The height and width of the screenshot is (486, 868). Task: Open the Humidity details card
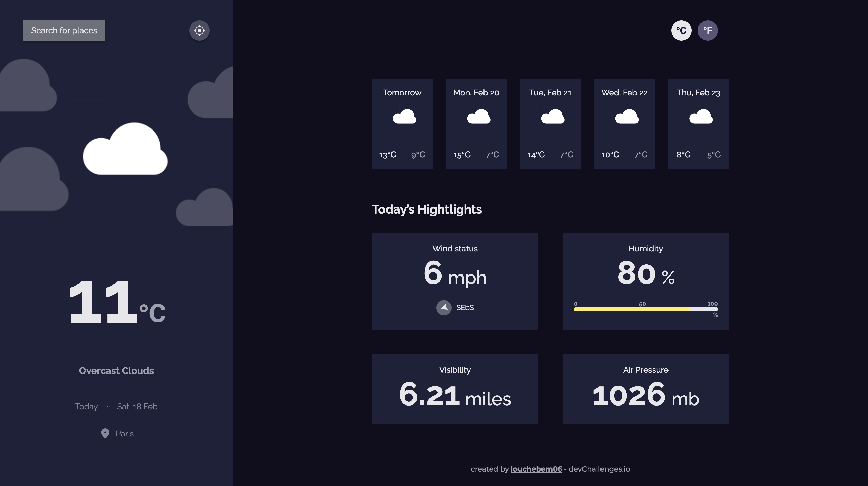tap(646, 281)
